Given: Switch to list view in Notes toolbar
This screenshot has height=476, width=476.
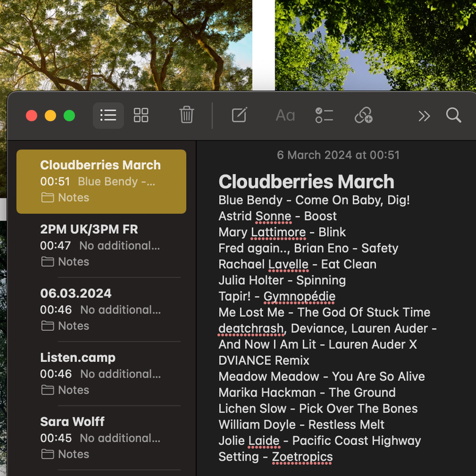Looking at the screenshot, I should (108, 115).
